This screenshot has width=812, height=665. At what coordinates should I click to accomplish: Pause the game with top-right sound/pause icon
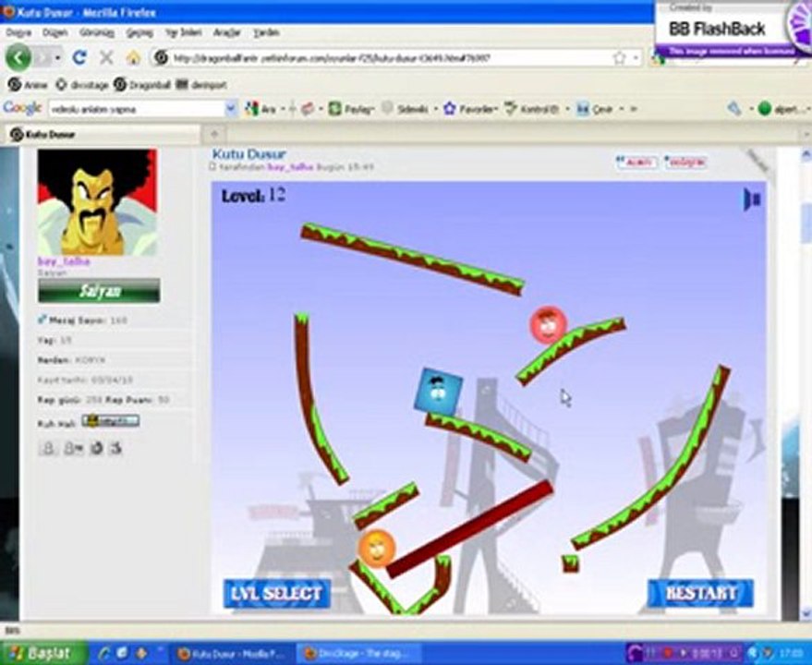coord(751,199)
